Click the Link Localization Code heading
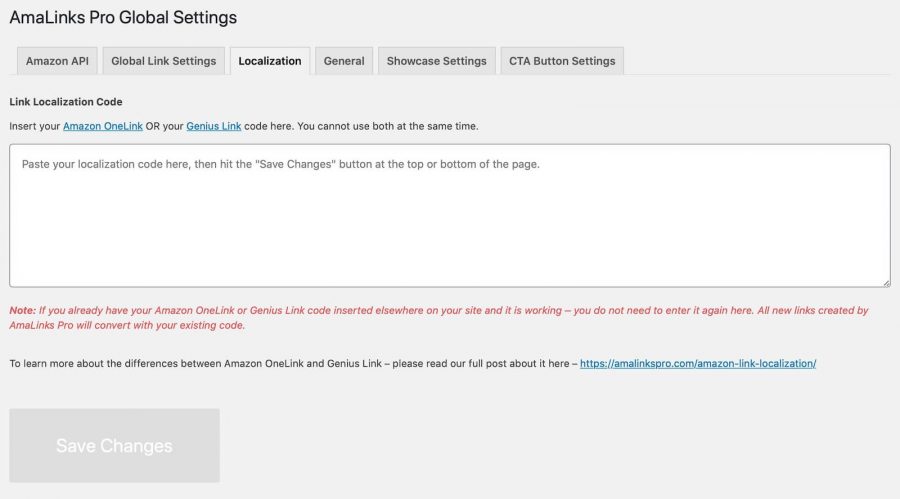The width and height of the screenshot is (900, 499). pyautogui.click(x=65, y=102)
